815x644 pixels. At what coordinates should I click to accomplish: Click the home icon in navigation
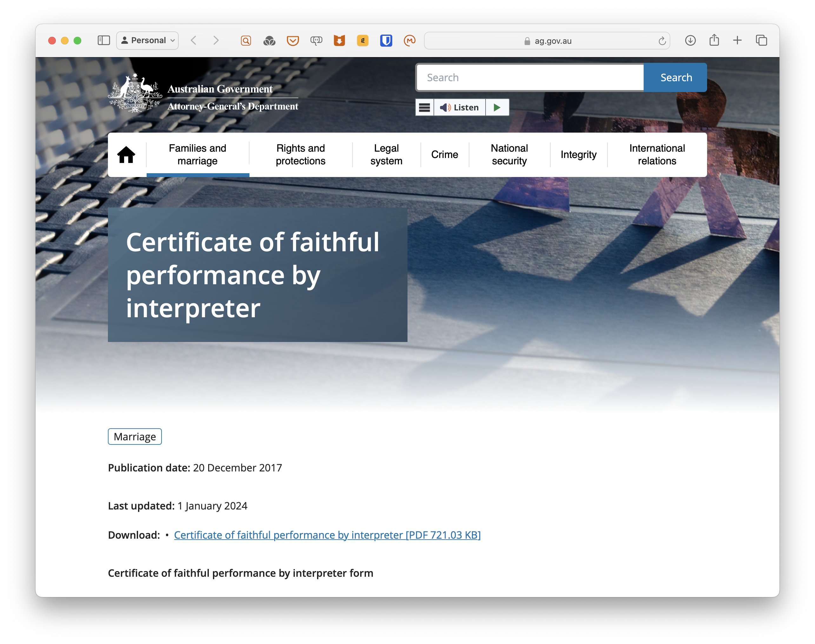[x=126, y=154]
